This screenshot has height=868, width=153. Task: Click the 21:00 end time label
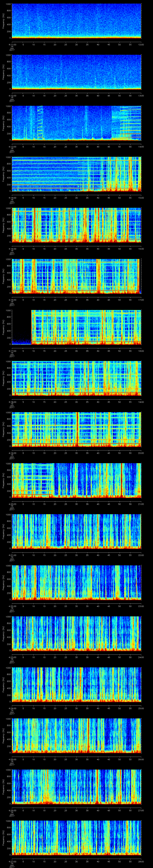[141, 504]
